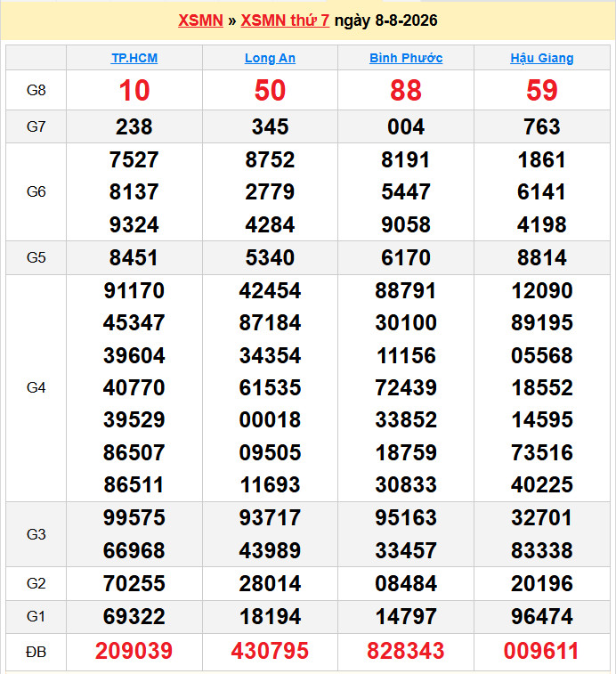The height and width of the screenshot is (674, 616).
Task: Click the G6 row label
Action: pos(36,191)
